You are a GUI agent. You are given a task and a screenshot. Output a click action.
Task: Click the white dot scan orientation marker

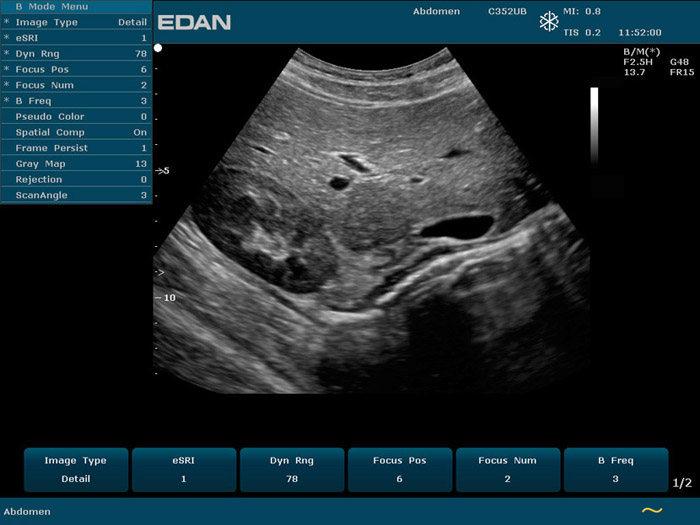[x=158, y=48]
